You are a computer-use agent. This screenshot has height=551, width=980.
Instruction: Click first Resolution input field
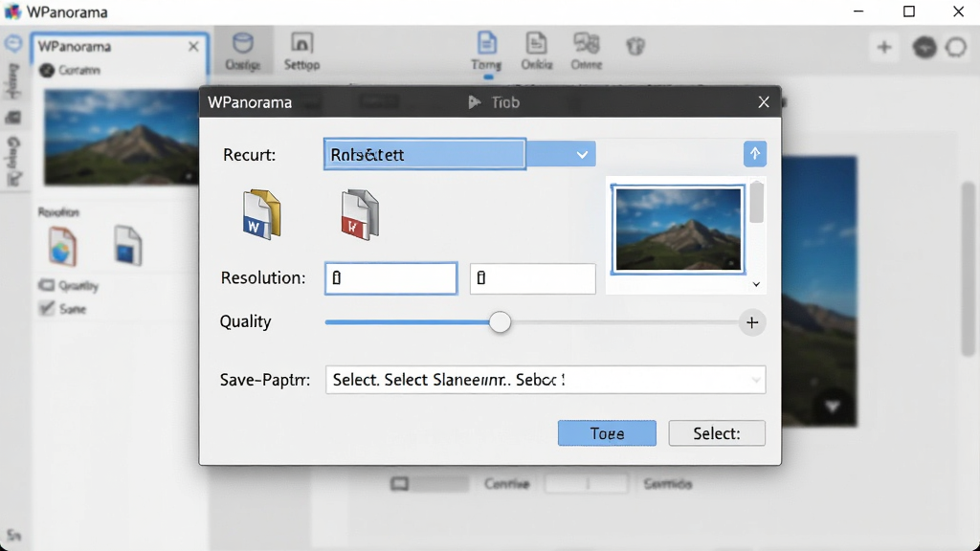click(x=391, y=278)
